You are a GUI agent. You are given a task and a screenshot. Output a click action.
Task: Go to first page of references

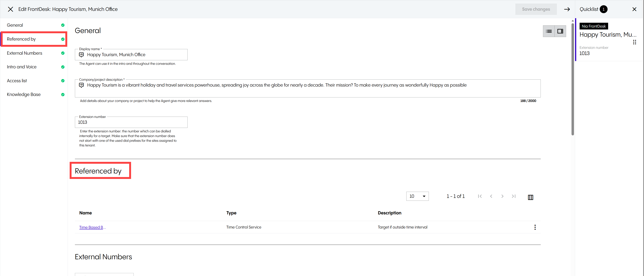click(480, 196)
